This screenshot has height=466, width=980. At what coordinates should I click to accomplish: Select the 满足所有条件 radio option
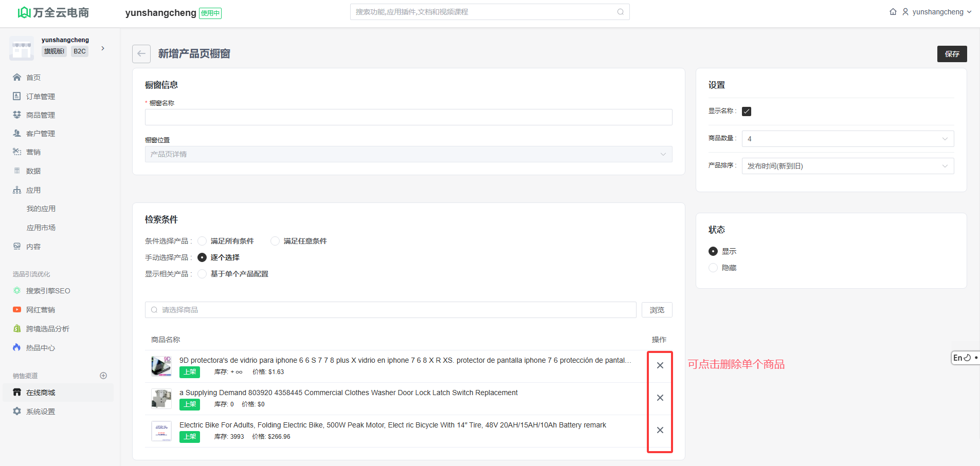[x=203, y=241]
